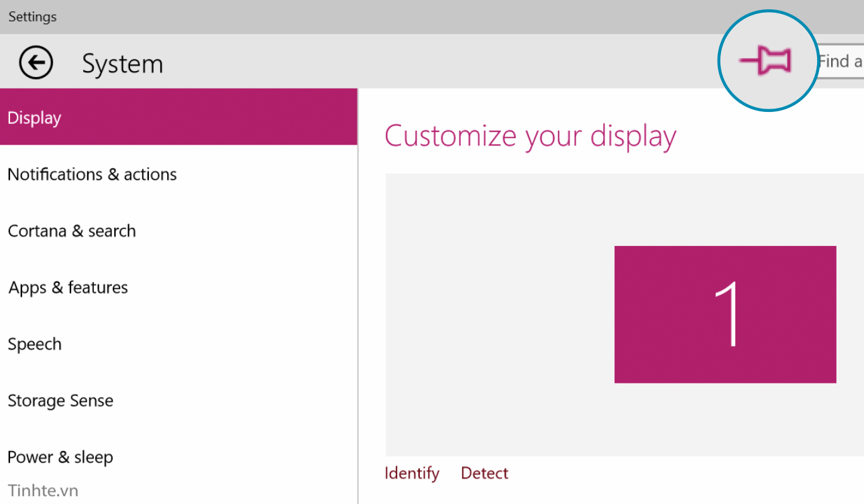Go back with the arrow button
Image resolution: width=864 pixels, height=504 pixels.
pos(36,63)
